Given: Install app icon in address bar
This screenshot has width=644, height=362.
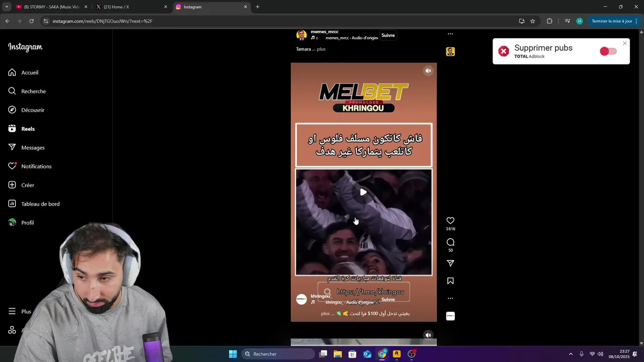Looking at the screenshot, I should pyautogui.click(x=522, y=21).
